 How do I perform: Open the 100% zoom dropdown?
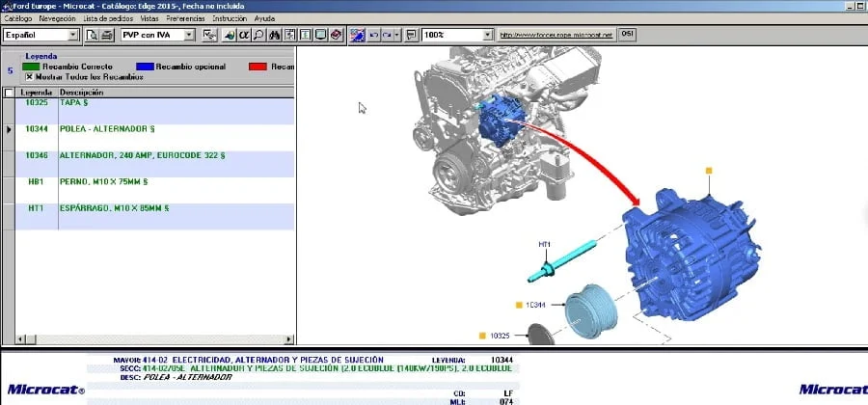pyautogui.click(x=488, y=35)
